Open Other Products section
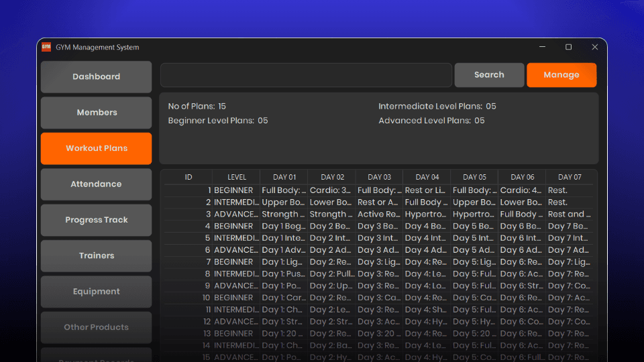Image resolution: width=644 pixels, height=362 pixels. click(x=96, y=327)
